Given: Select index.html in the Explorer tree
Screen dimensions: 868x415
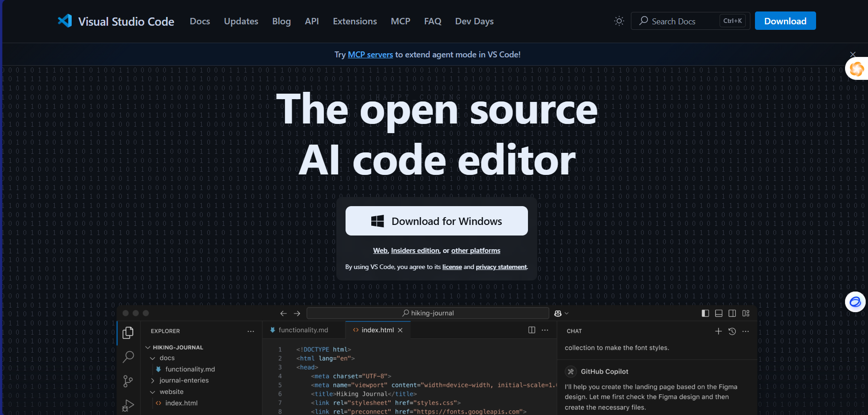Looking at the screenshot, I should (181, 403).
